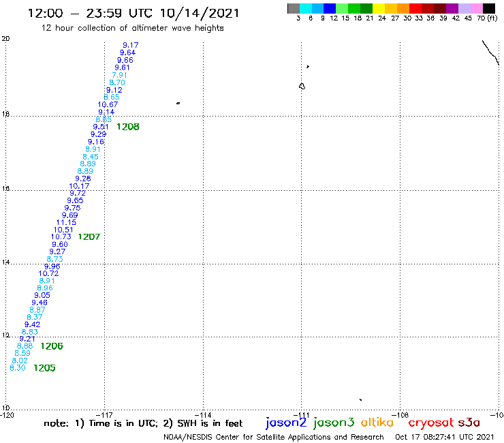Click the -114 longitude axis label
Viewport: 504px width, 443px height.
click(203, 415)
